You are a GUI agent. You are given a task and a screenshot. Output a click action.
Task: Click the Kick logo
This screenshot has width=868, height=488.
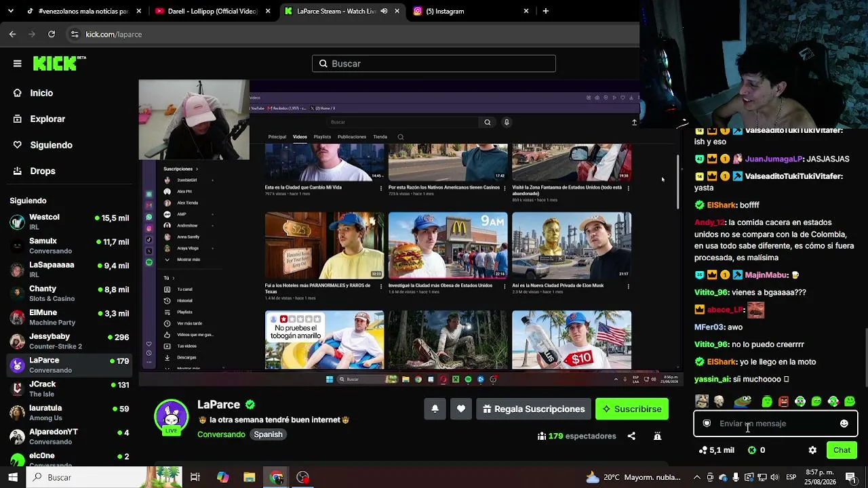[x=60, y=63]
